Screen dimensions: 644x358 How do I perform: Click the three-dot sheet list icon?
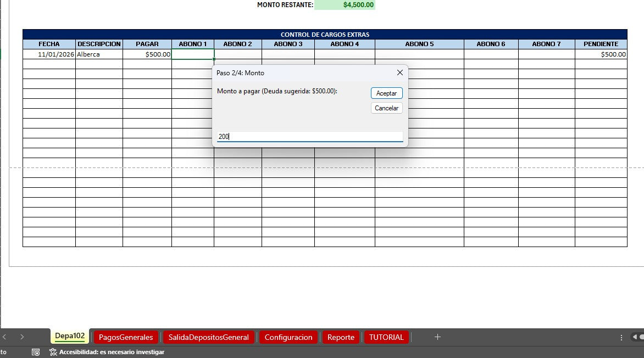tap(621, 337)
